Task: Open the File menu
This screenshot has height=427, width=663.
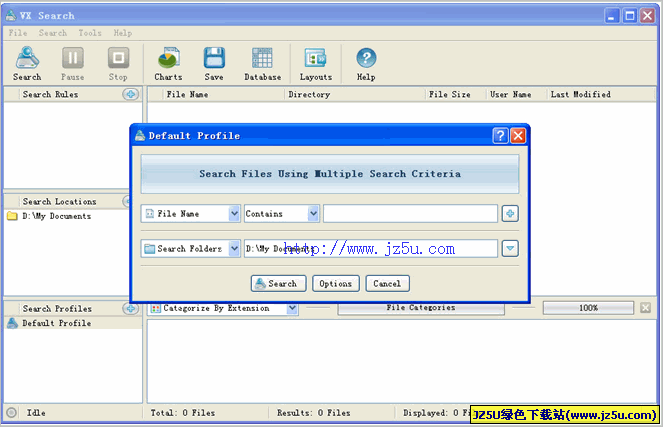Action: point(18,33)
